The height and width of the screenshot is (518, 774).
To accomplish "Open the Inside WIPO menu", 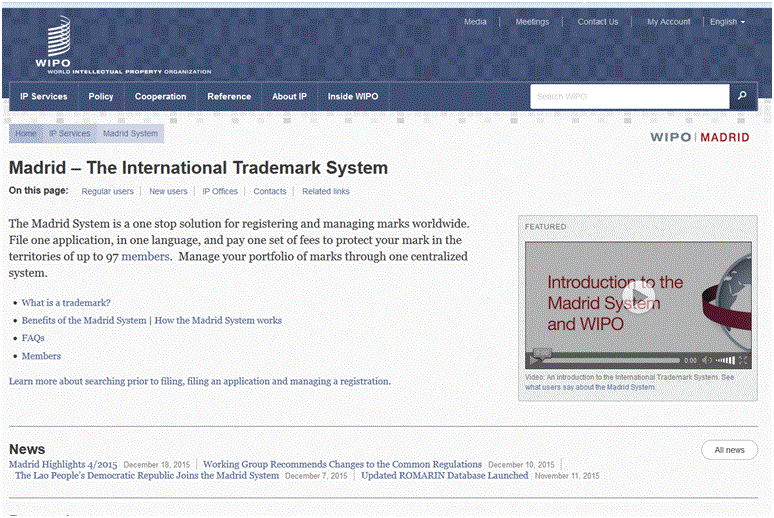I will click(353, 96).
